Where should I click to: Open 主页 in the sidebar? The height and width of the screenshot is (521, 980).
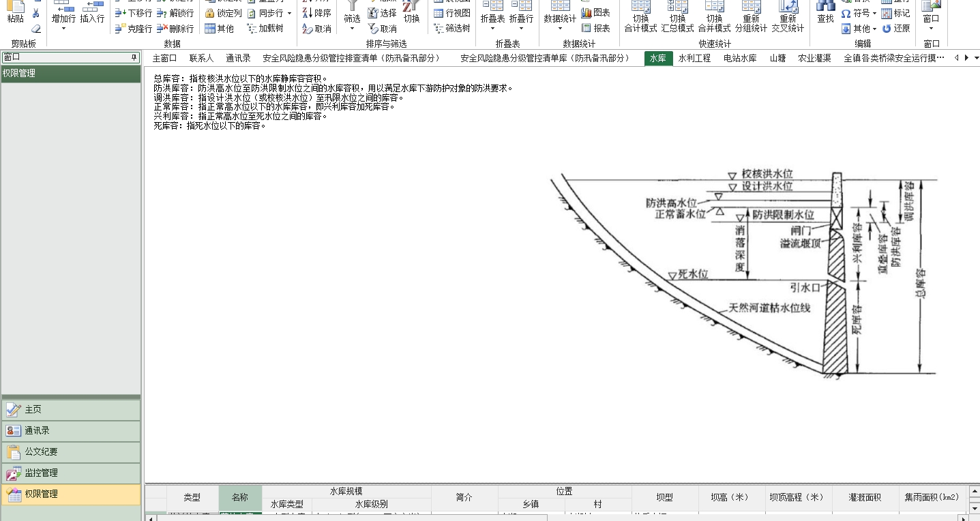pos(71,410)
